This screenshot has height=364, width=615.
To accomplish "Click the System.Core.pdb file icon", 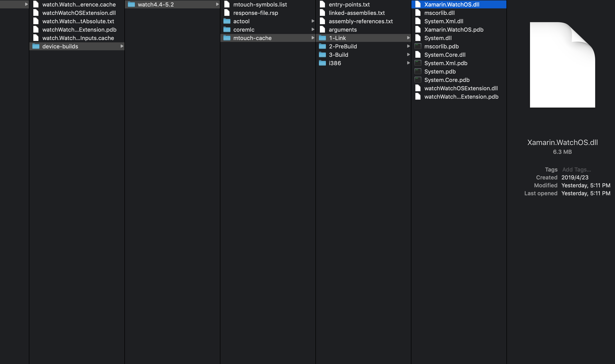I will tap(418, 80).
